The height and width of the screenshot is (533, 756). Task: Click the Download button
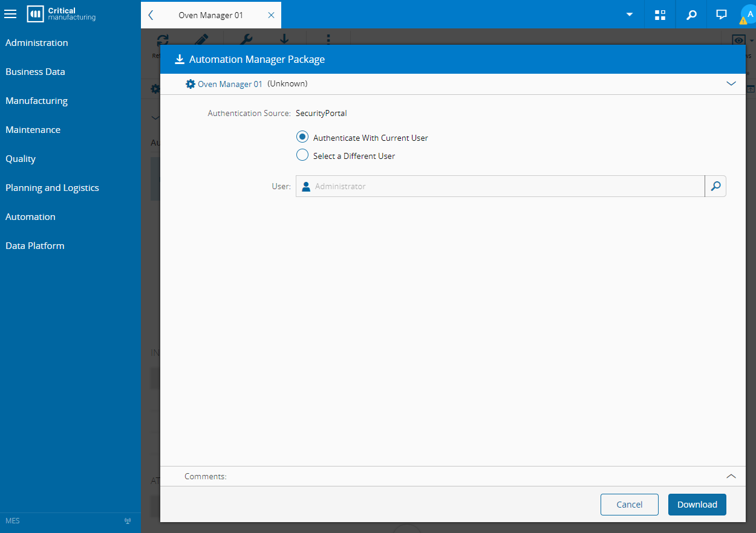pos(697,505)
